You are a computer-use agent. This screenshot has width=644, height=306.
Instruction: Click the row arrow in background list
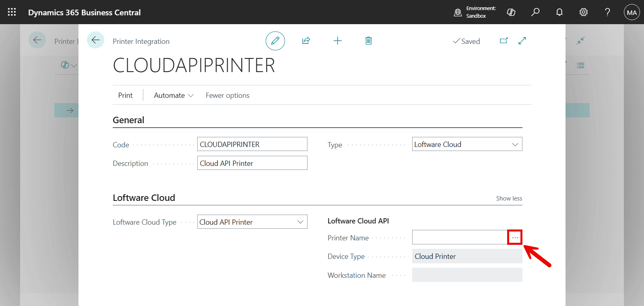70,110
